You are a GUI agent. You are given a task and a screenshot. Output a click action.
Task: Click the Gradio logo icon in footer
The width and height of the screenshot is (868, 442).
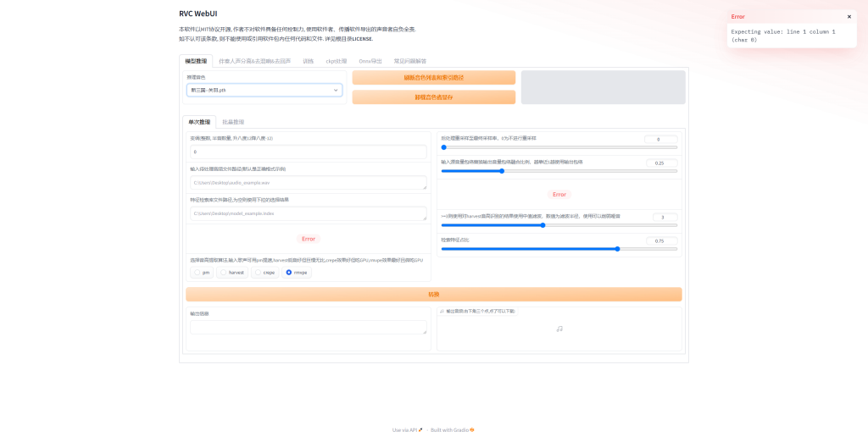point(472,430)
